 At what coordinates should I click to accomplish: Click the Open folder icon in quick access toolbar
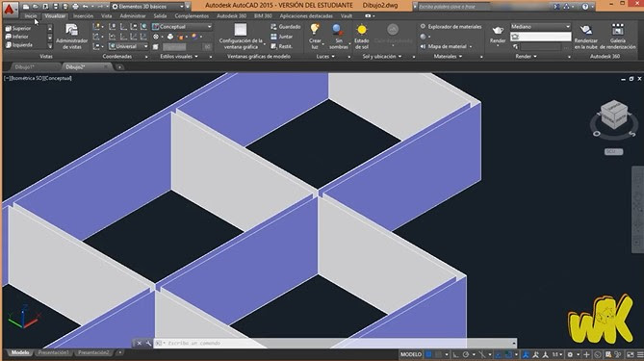[36, 7]
